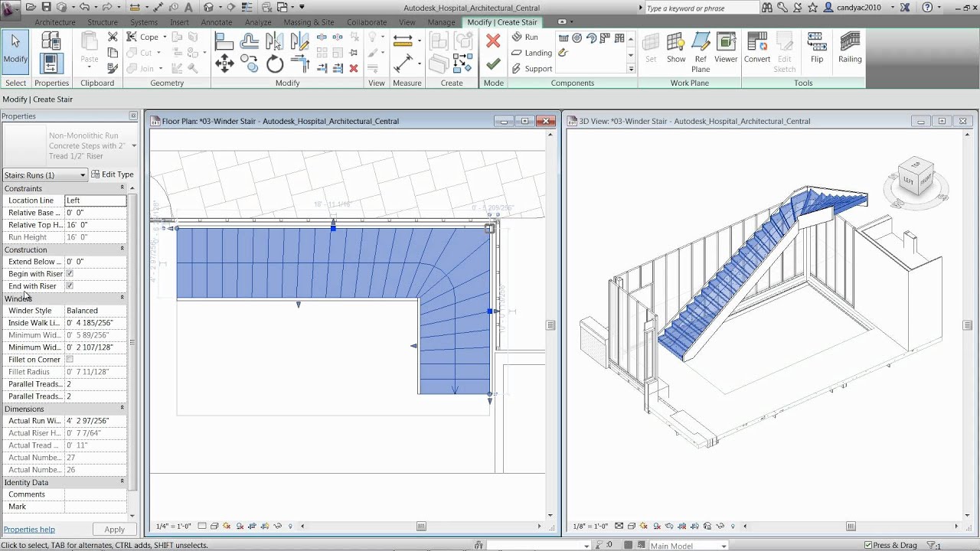Screen dimensions: 980x551
Task: Open the Manage ribbon tab
Action: click(442, 22)
